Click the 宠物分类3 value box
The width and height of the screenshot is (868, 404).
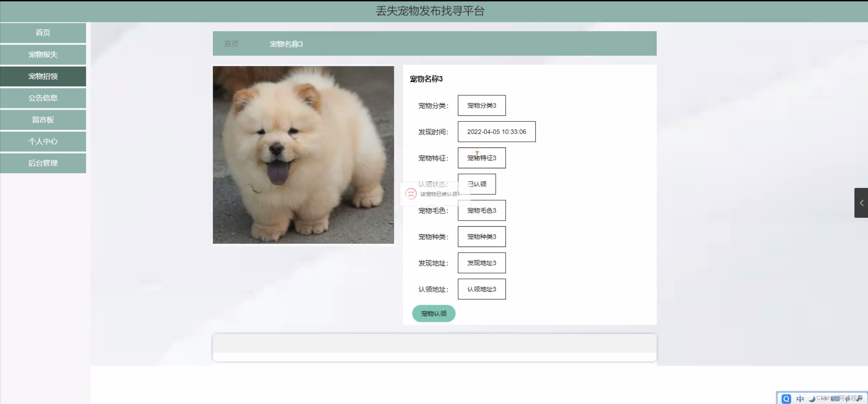[x=481, y=105]
